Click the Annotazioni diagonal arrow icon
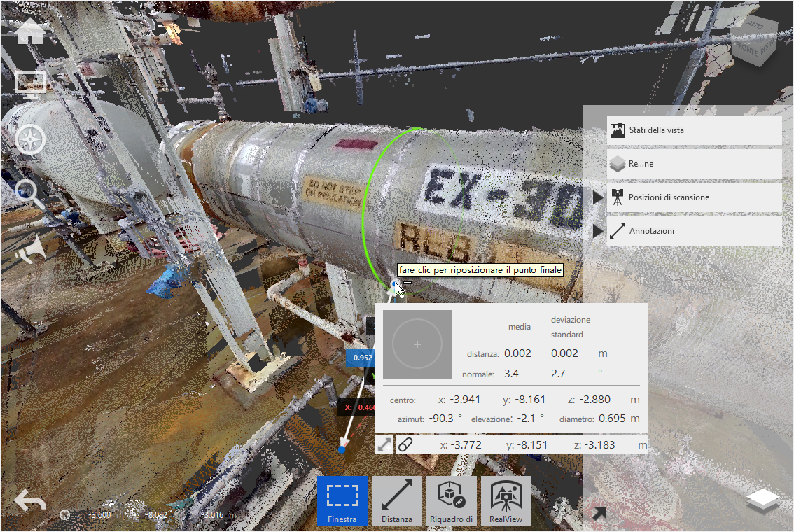794x532 pixels. click(618, 231)
